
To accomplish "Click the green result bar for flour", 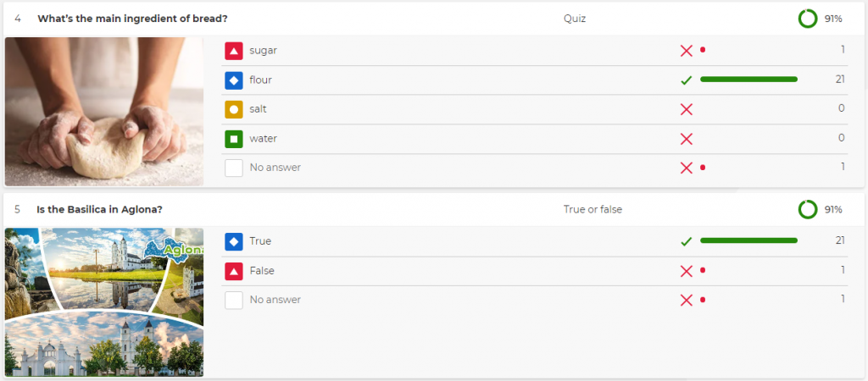I will coord(748,80).
